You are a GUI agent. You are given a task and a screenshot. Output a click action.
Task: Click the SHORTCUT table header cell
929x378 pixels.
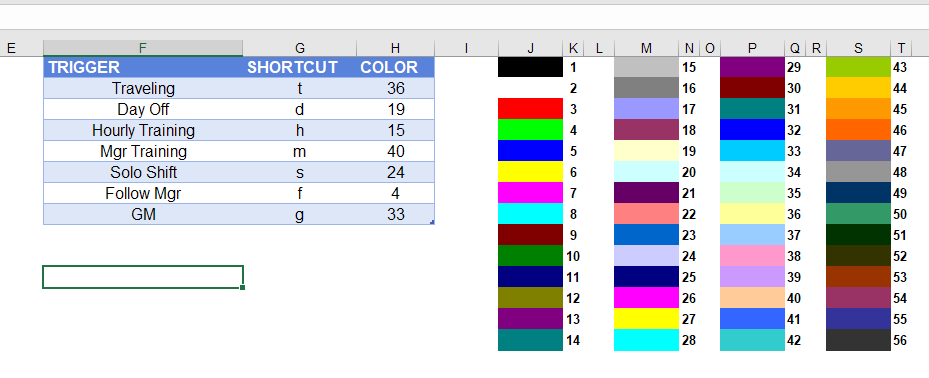click(300, 67)
